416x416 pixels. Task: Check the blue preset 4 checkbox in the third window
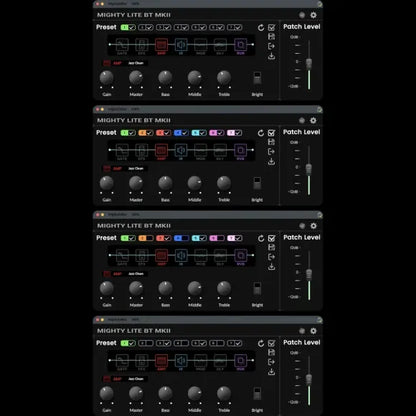pos(185,238)
